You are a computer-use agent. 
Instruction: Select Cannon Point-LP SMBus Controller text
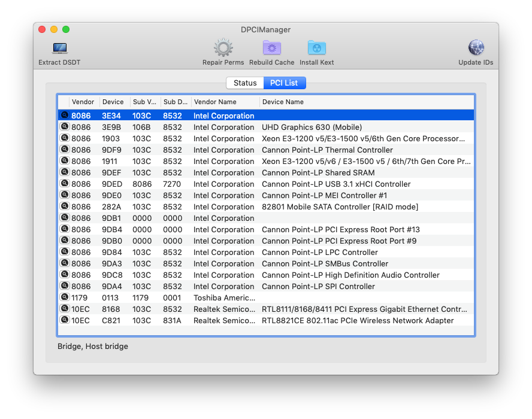pos(325,263)
